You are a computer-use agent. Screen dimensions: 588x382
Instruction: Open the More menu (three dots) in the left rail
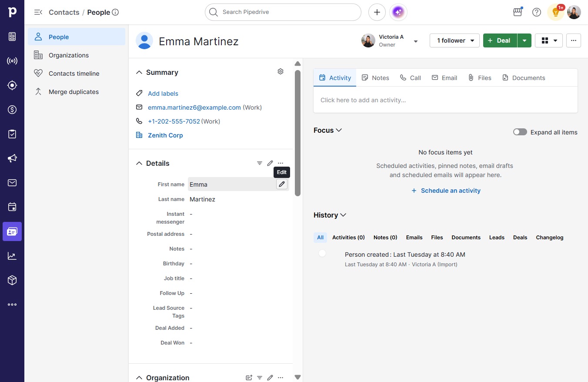12,305
